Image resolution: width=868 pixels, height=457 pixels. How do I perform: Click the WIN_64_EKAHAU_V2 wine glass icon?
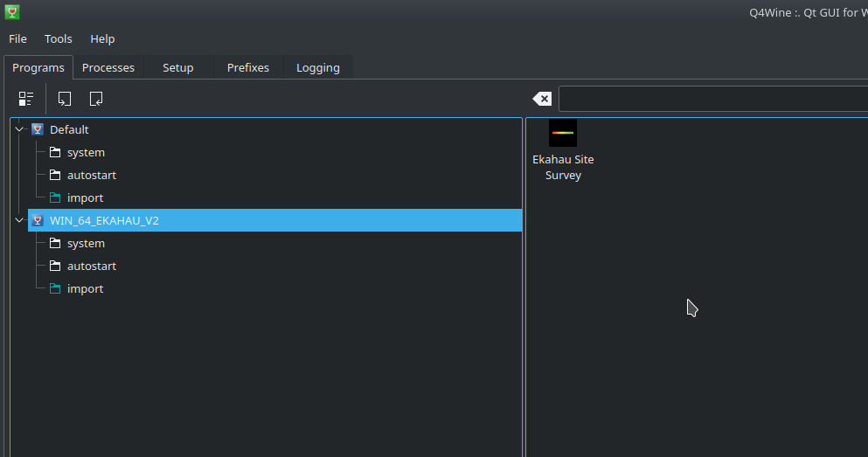point(38,220)
